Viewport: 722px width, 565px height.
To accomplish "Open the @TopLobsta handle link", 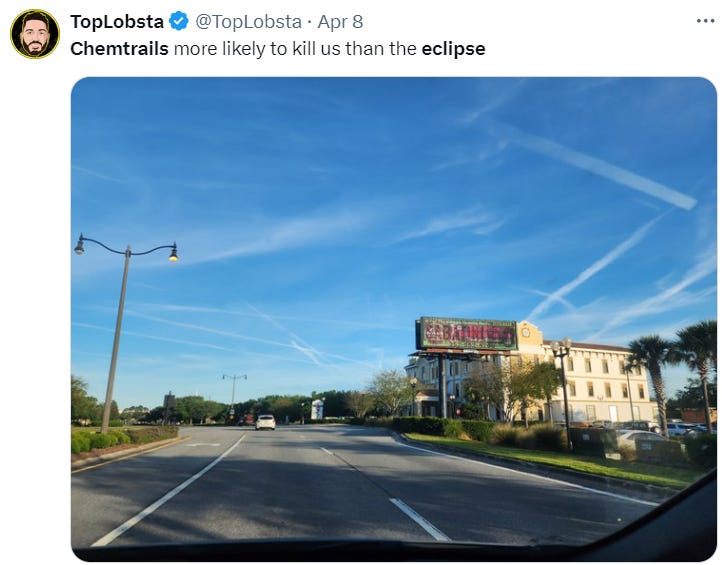I will point(249,22).
